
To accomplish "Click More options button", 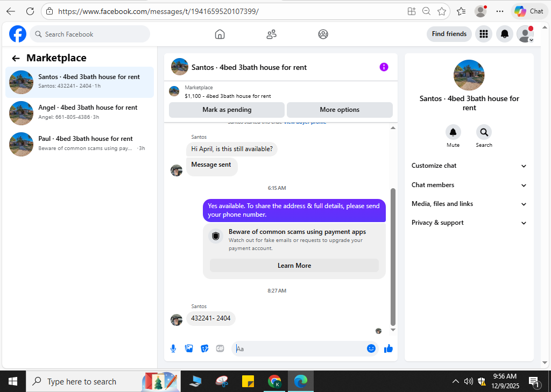I will [x=340, y=110].
